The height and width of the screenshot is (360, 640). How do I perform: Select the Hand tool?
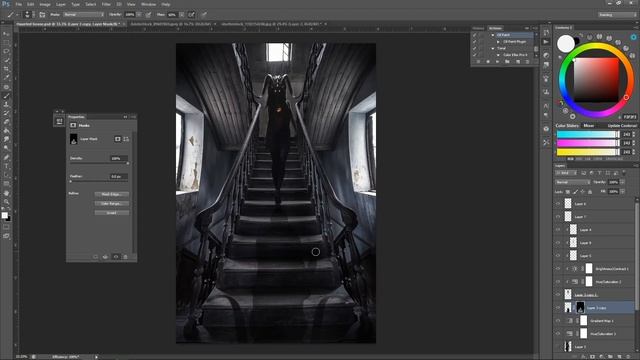click(6, 193)
